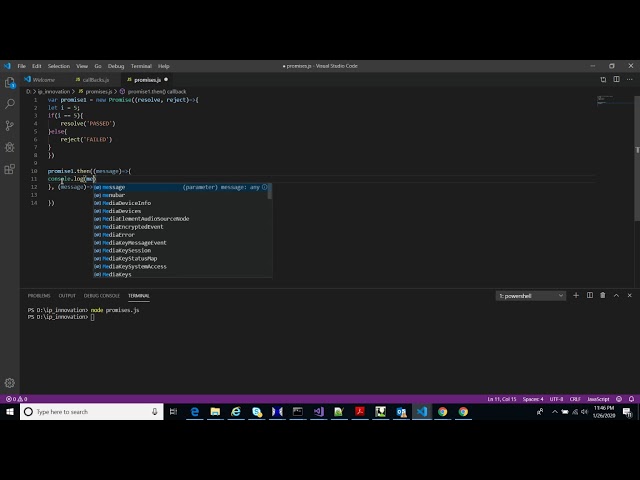640x480 pixels.
Task: Close the terminal panel
Action: click(629, 295)
